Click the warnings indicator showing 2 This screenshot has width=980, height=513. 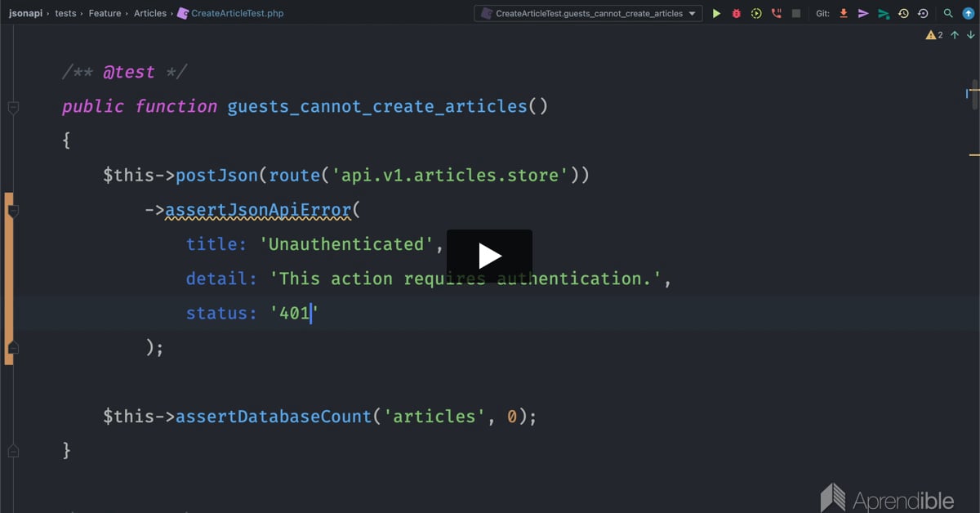(934, 35)
